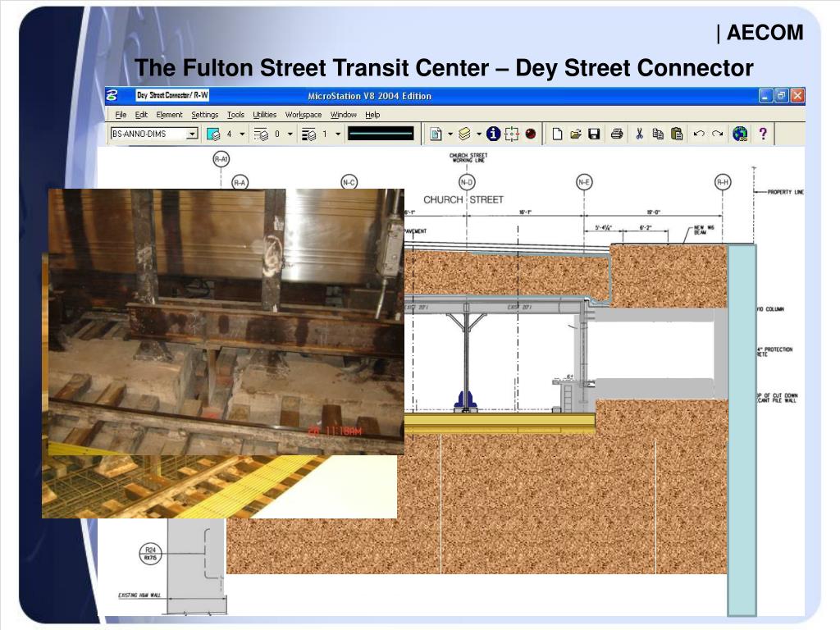Click the N-E grid bubble

(584, 182)
